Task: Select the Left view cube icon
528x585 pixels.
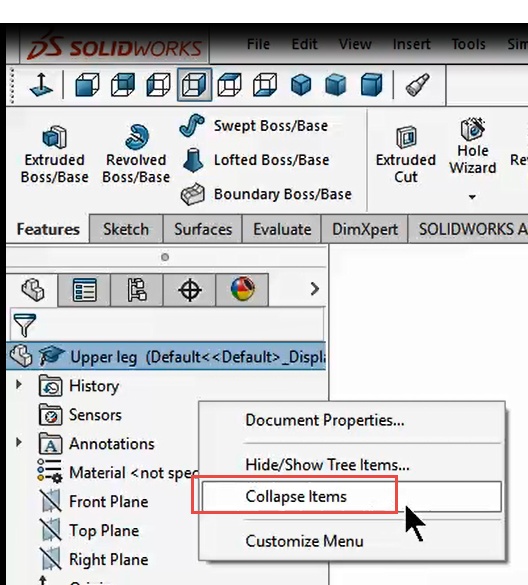Action: (x=159, y=85)
